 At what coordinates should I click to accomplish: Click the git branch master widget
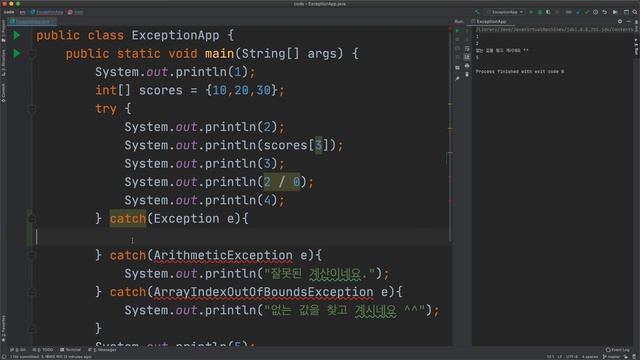[x=611, y=357]
